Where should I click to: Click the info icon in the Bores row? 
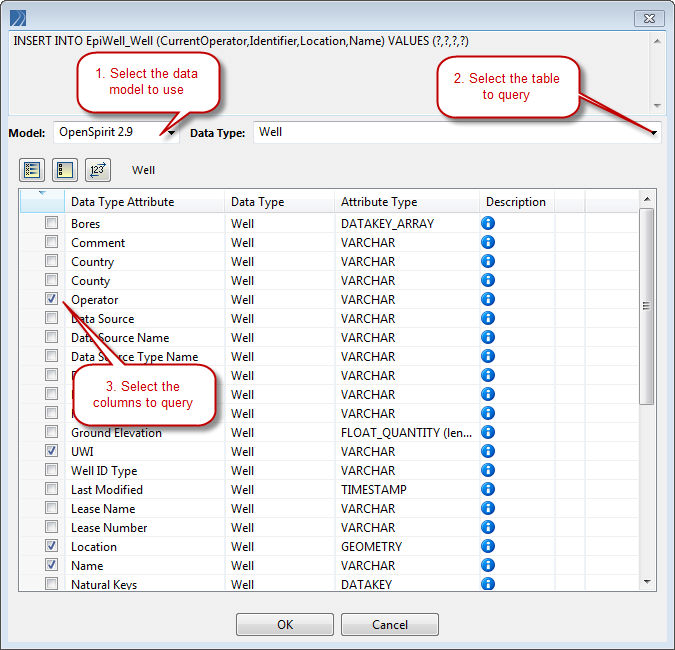488,224
